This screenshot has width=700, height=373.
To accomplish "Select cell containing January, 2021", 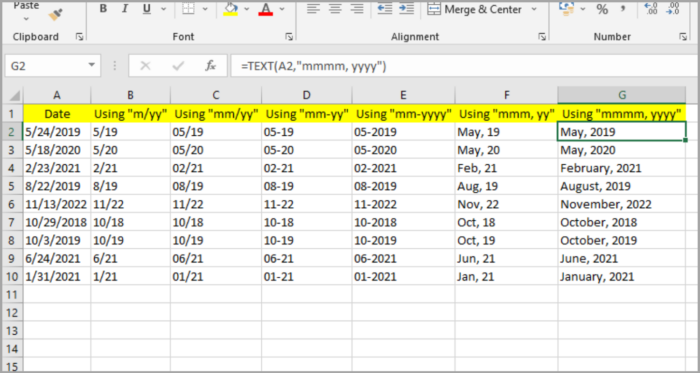I will (x=622, y=277).
